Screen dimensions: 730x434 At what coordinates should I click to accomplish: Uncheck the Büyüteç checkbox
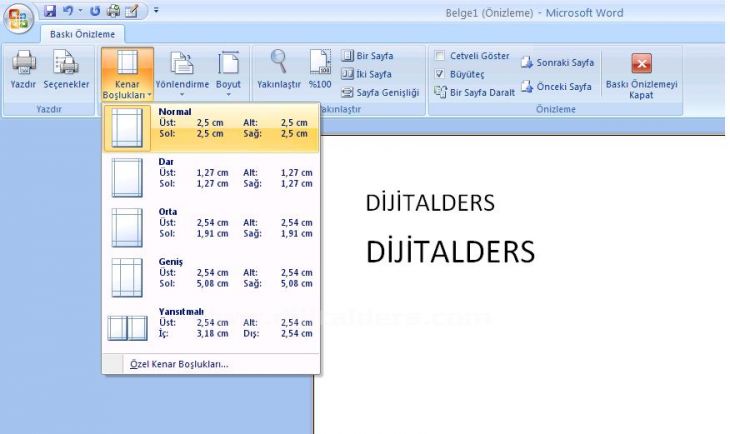point(439,74)
